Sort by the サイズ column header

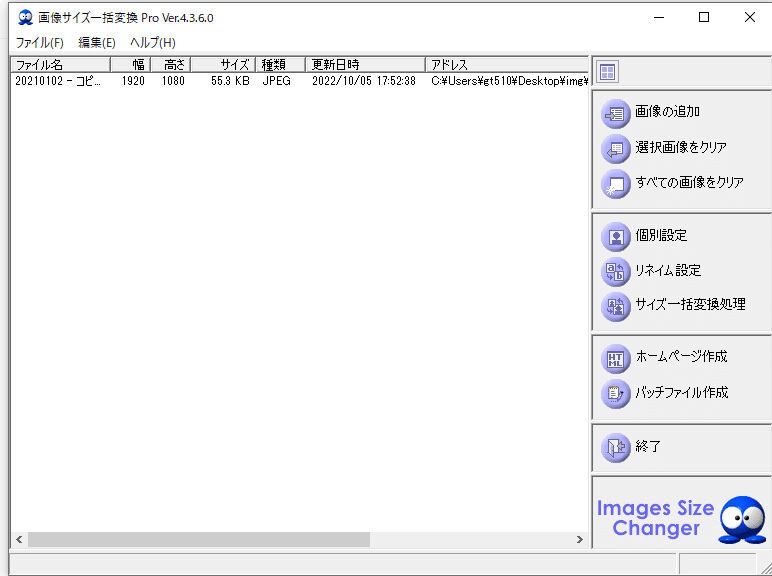click(223, 64)
